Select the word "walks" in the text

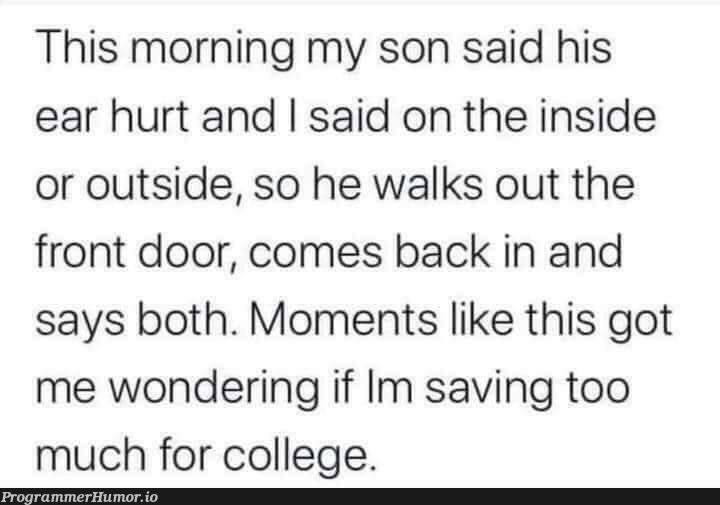click(428, 183)
